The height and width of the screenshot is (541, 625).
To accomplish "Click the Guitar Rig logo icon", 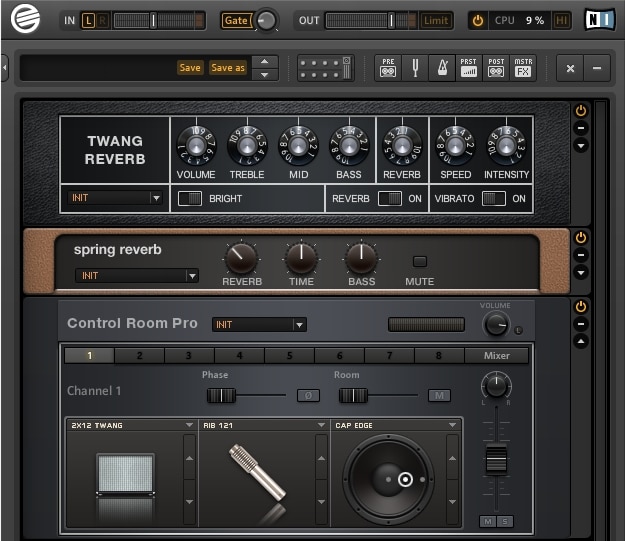I will (x=25, y=19).
